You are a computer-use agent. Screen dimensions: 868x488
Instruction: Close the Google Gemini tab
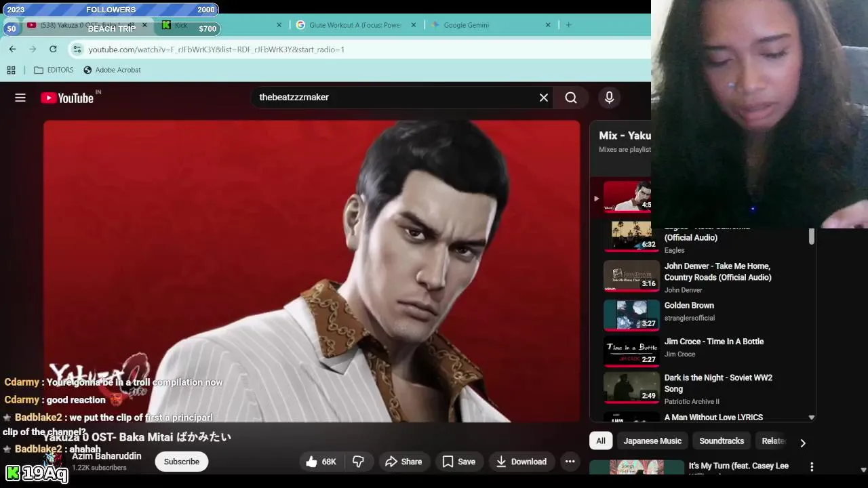[548, 25]
